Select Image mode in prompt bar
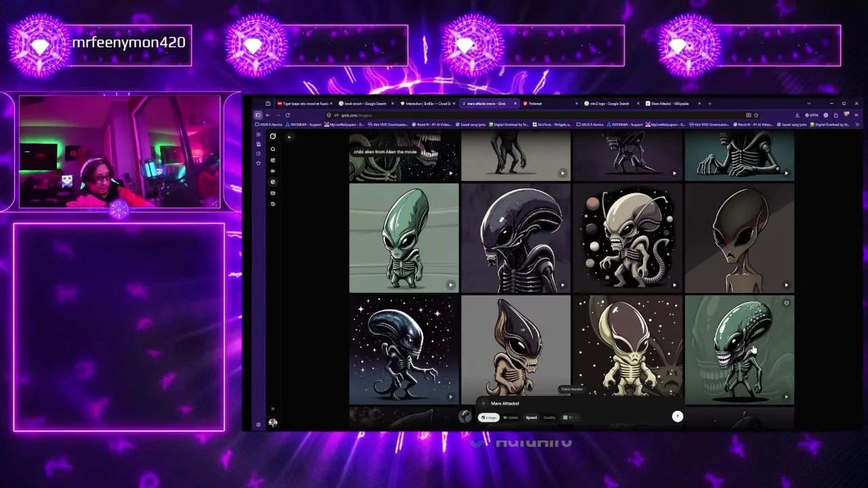The height and width of the screenshot is (488, 868). [x=488, y=418]
